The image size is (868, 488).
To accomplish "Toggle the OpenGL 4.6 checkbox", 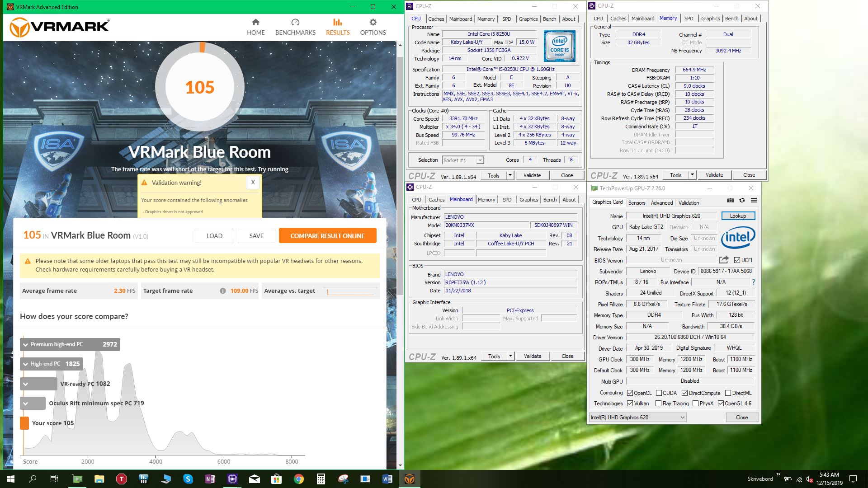I will tap(721, 404).
